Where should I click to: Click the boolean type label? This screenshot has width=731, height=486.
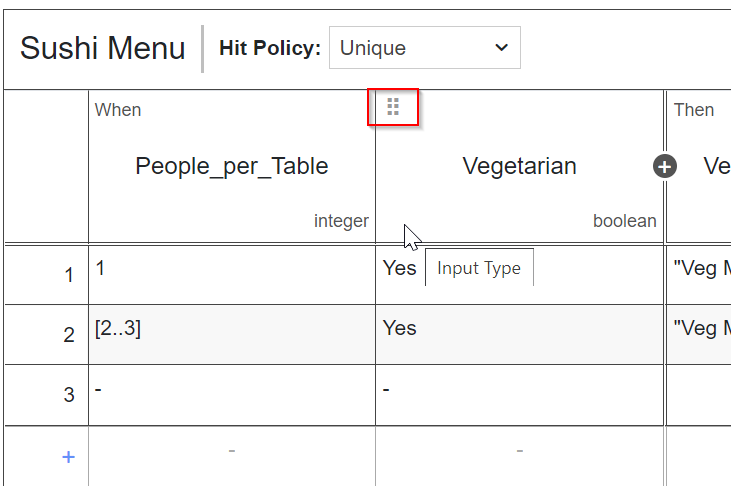625,221
